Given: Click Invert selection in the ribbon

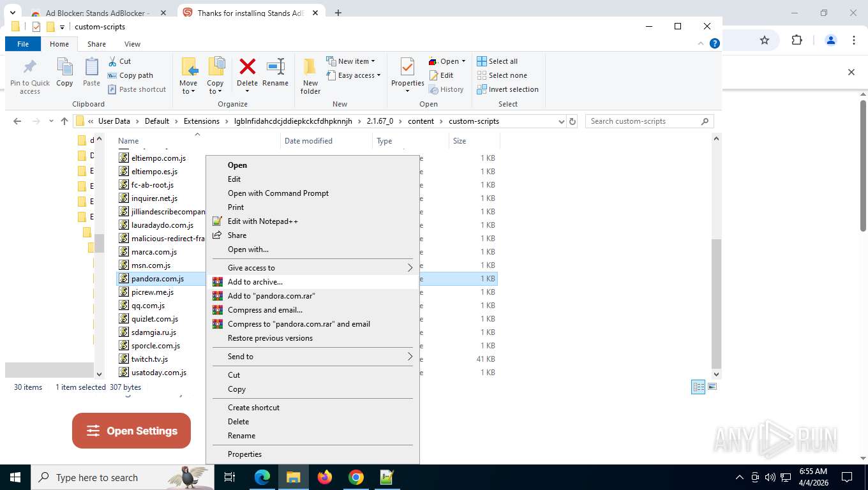Looking at the screenshot, I should 507,89.
